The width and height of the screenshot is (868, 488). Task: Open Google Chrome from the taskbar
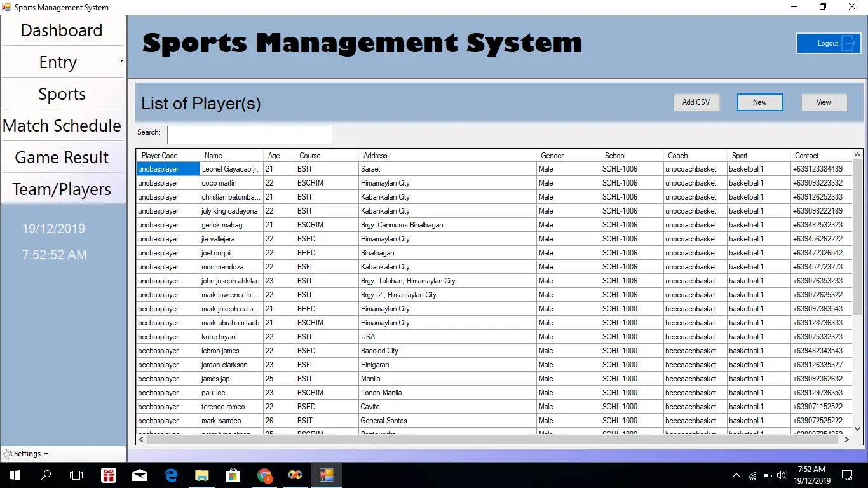pos(264,475)
